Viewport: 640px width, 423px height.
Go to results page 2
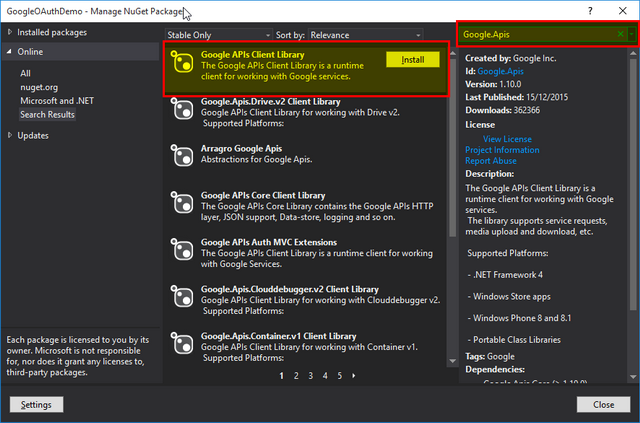click(296, 376)
